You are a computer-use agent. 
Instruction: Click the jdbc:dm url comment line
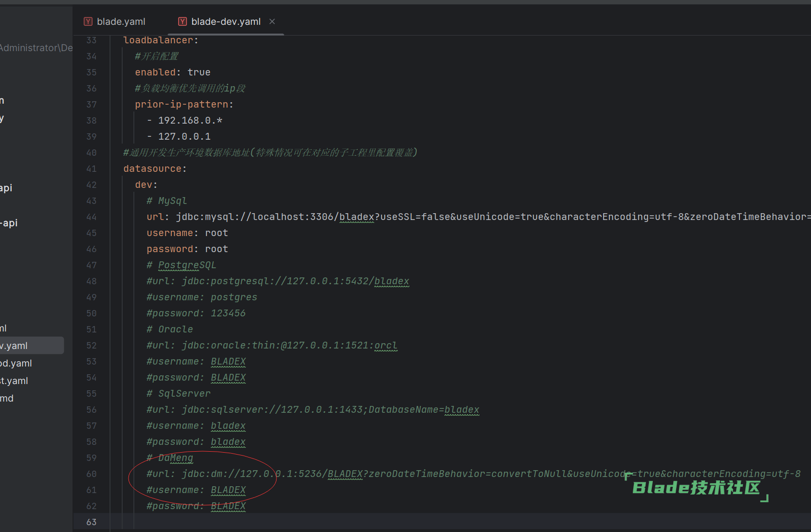(x=474, y=474)
